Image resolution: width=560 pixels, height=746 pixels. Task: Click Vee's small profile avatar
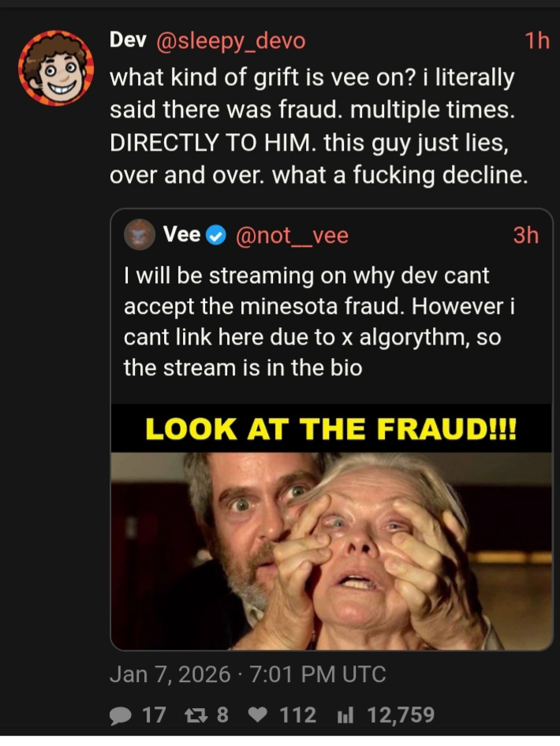pyautogui.click(x=140, y=234)
